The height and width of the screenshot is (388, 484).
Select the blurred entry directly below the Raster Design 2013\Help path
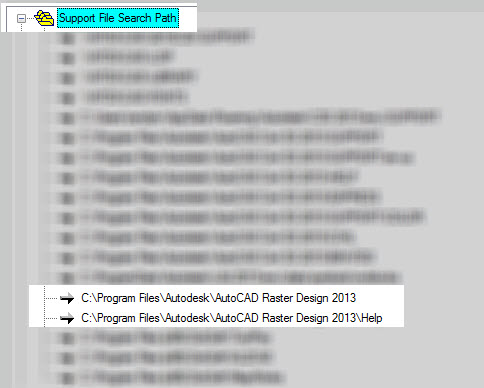pos(177,338)
